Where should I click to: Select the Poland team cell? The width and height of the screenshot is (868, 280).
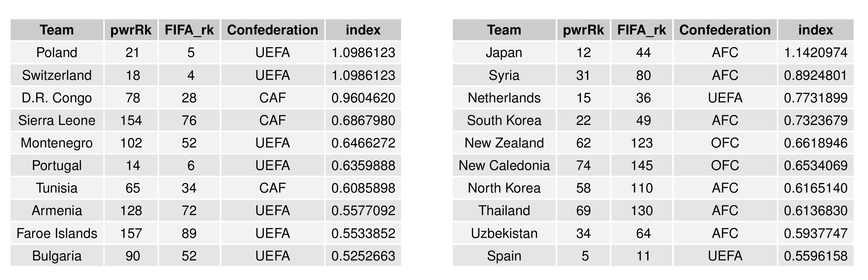tap(57, 53)
